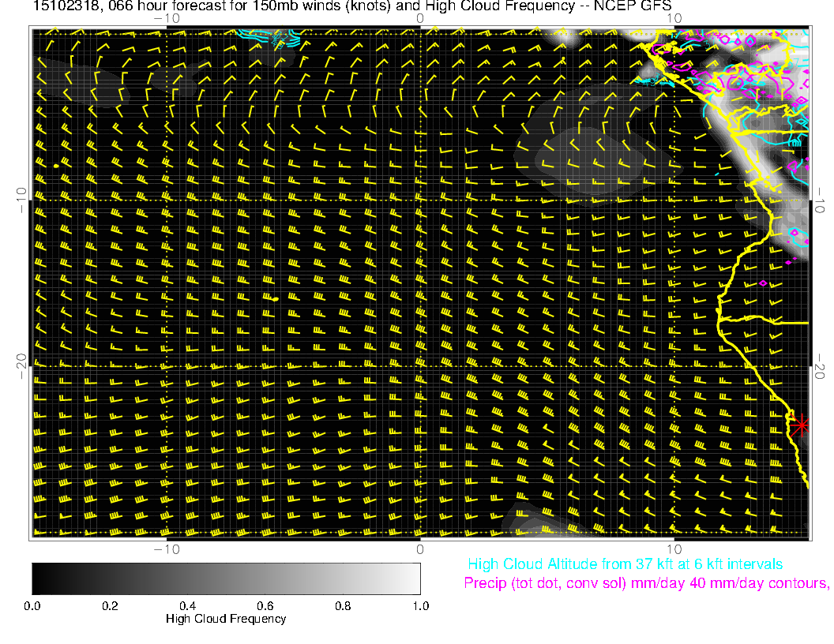Click the red asterisk marker on the coastline
834x644 pixels.
coord(801,425)
